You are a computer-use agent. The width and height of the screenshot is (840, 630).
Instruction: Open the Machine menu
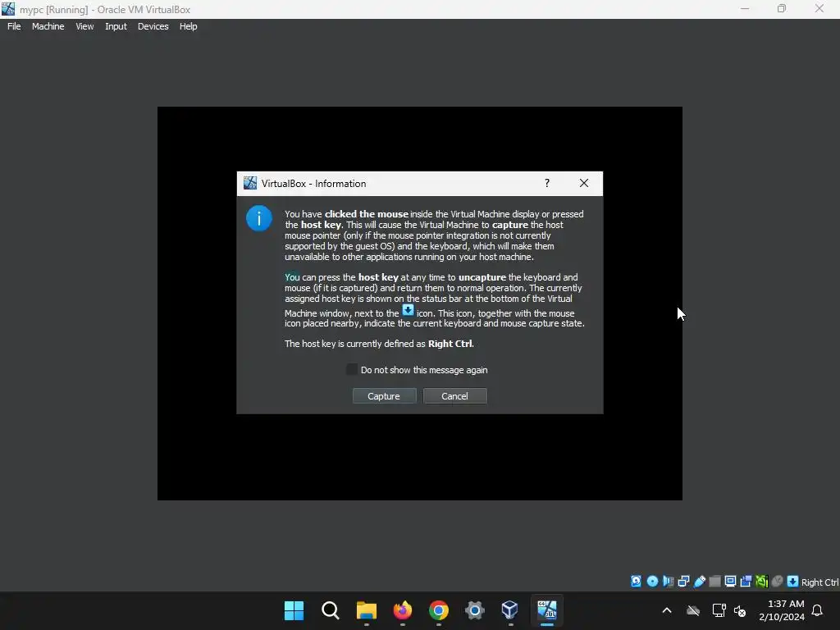48,26
